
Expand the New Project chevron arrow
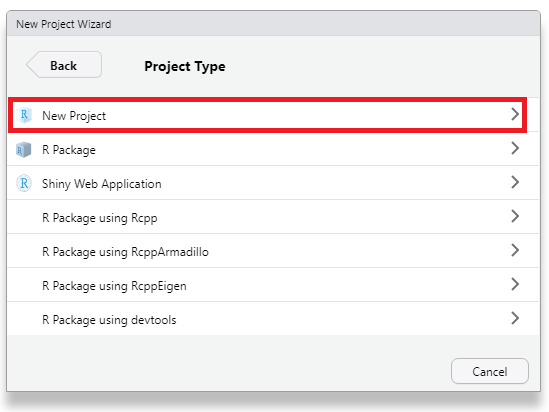(515, 114)
